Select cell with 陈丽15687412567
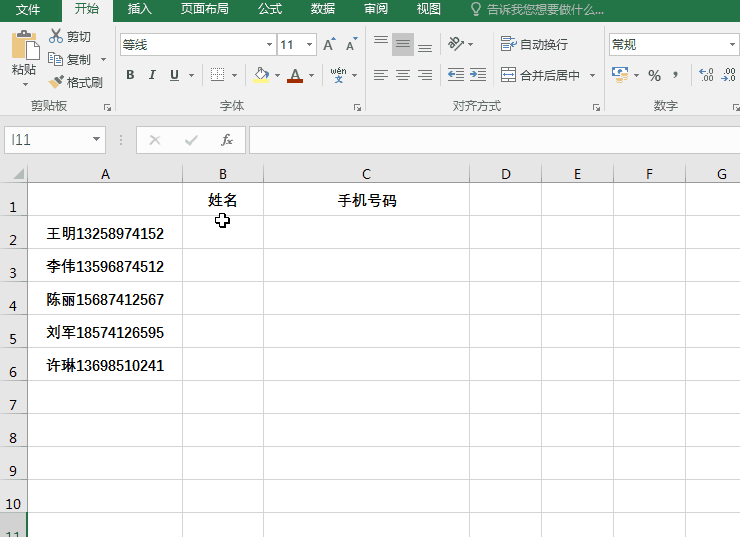740x537 pixels. (x=105, y=299)
